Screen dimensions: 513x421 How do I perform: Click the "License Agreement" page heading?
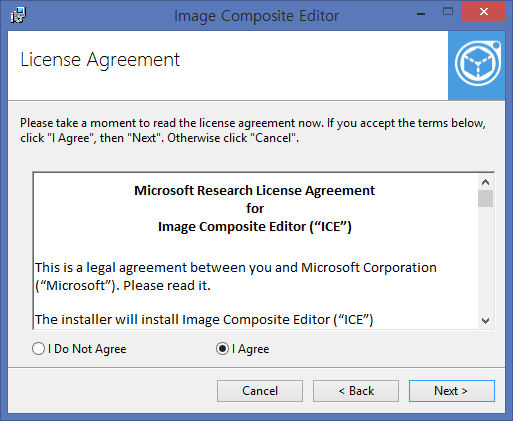coord(100,60)
